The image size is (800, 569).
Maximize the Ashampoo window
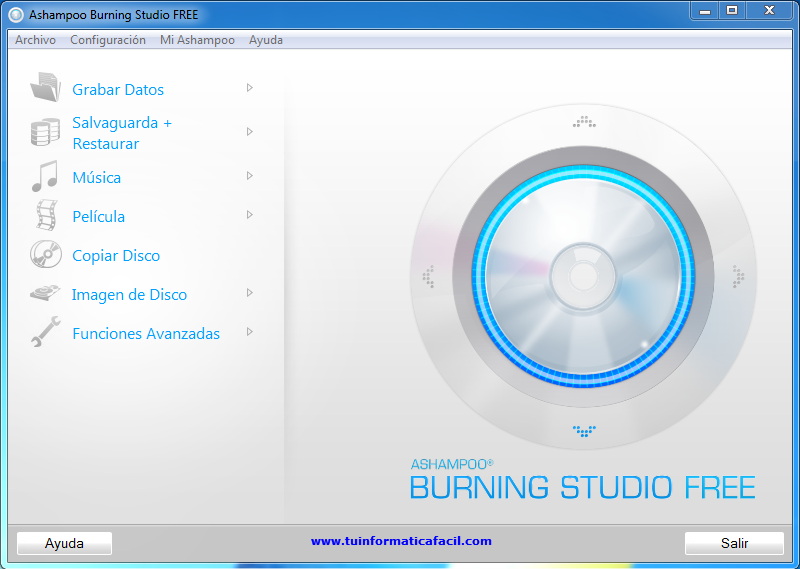[732, 10]
